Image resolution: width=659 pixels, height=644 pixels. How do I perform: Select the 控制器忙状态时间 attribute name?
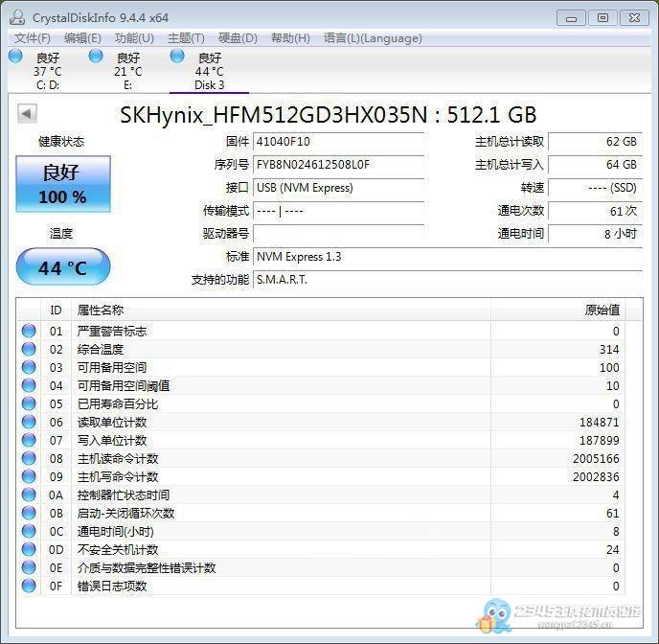coord(124,494)
